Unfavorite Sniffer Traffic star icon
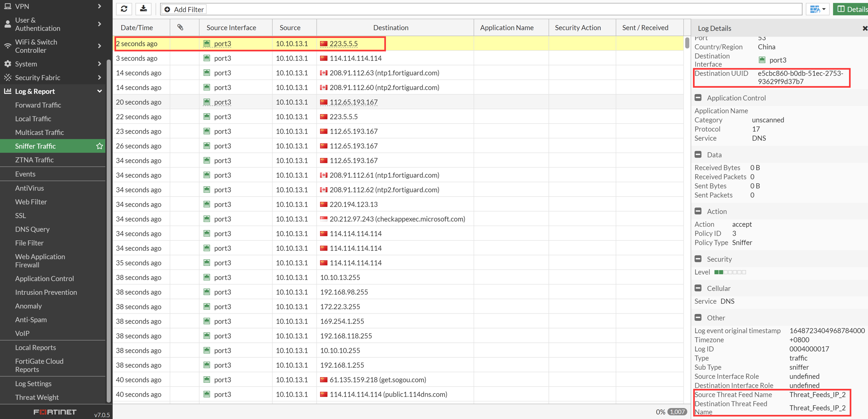Image resolution: width=868 pixels, height=419 pixels. (x=99, y=146)
